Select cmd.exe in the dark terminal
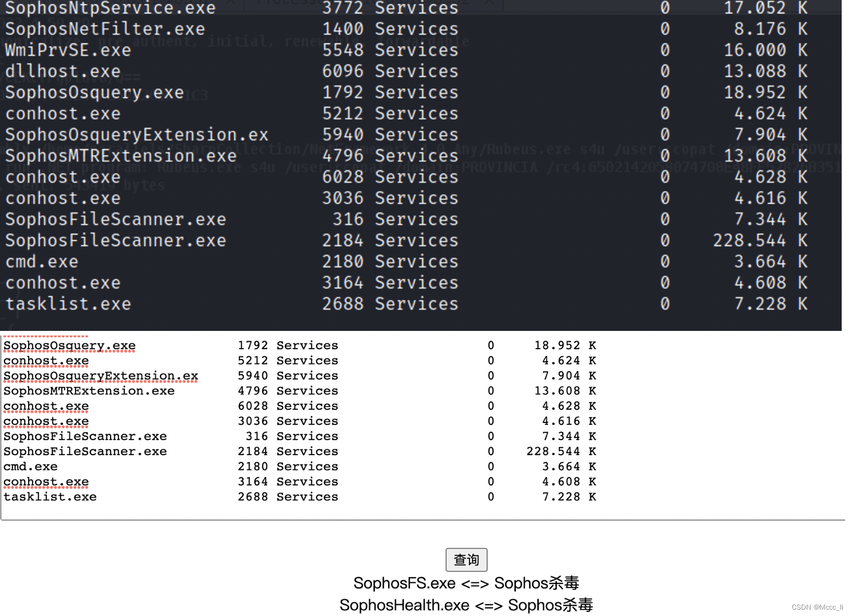The width and height of the screenshot is (852, 616). 42,262
